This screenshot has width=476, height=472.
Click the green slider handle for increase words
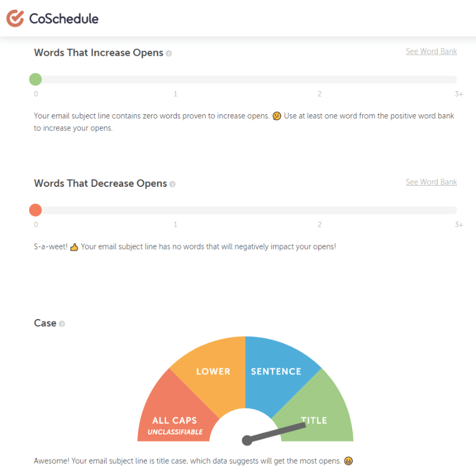[x=36, y=80]
